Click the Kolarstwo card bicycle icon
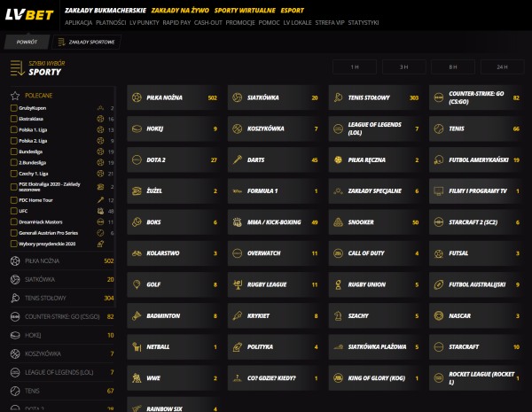 pyautogui.click(x=137, y=253)
